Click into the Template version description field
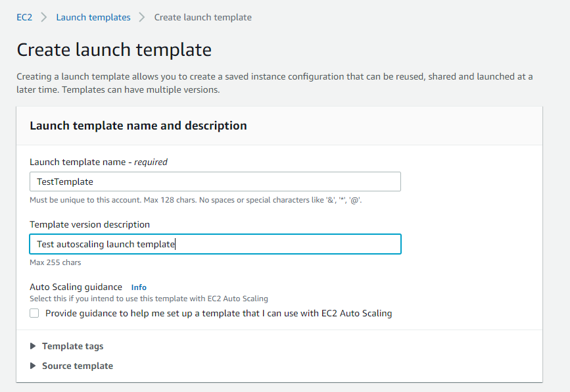The height and width of the screenshot is (392, 570). [x=215, y=244]
